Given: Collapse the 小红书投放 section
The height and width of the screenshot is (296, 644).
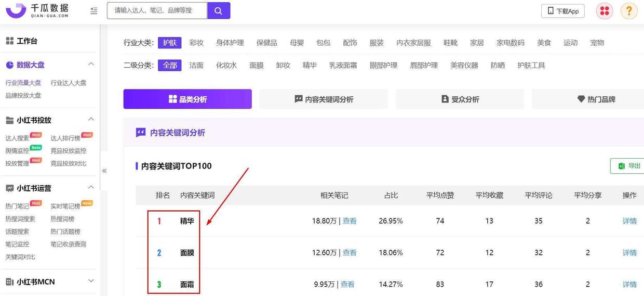Looking at the screenshot, I should pos(91,120).
